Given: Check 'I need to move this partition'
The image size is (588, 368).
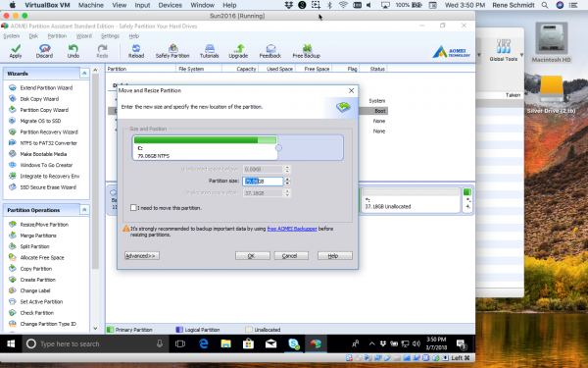Looking at the screenshot, I should click(x=133, y=208).
